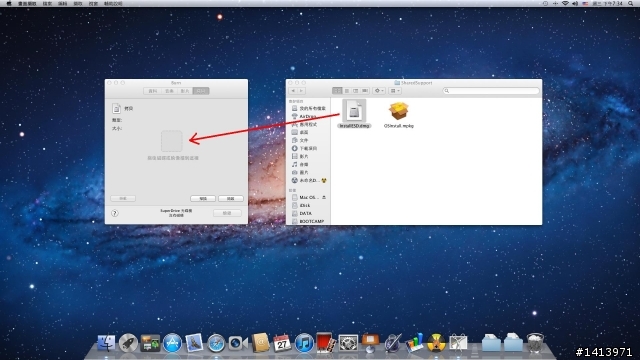The image size is (640, 360).
Task: Open Launchpad from the Dock
Action: pos(128,343)
